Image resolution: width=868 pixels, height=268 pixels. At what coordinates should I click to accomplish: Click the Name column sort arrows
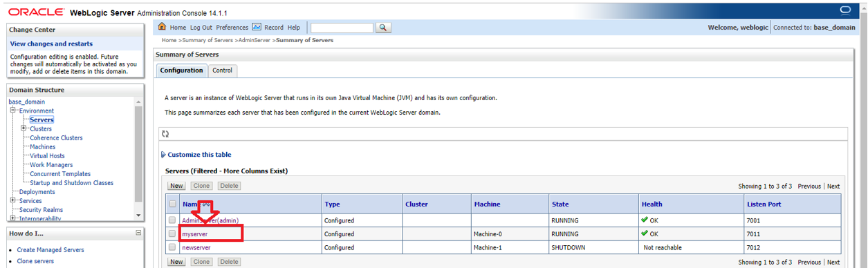click(205, 204)
